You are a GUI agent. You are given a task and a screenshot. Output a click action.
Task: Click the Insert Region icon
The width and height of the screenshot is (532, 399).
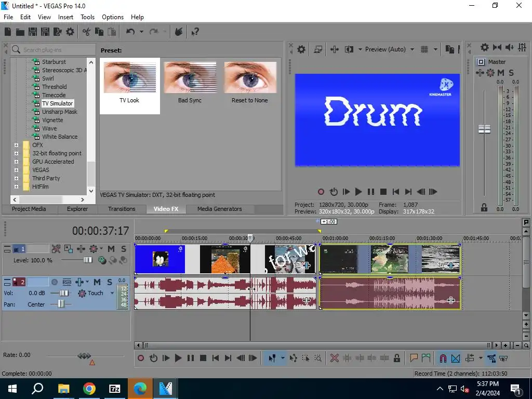pos(426,358)
